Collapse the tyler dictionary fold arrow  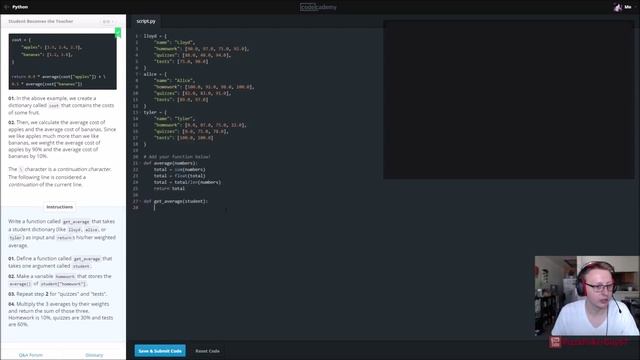[x=141, y=112]
